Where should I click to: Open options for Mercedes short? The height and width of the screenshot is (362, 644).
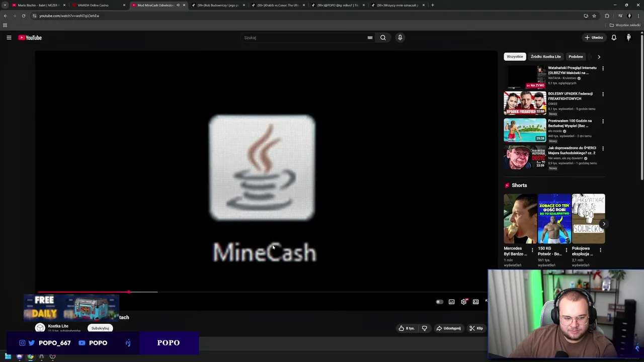tap(532, 250)
